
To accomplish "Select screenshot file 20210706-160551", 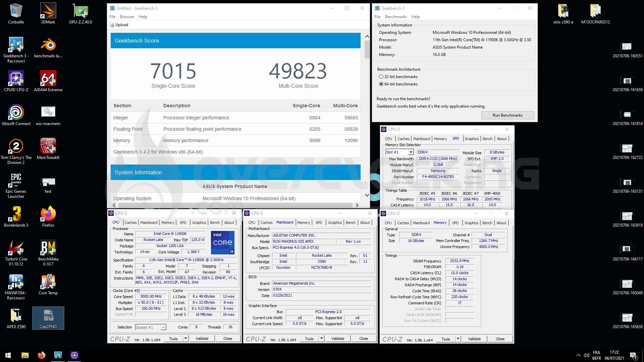I will pos(627,50).
